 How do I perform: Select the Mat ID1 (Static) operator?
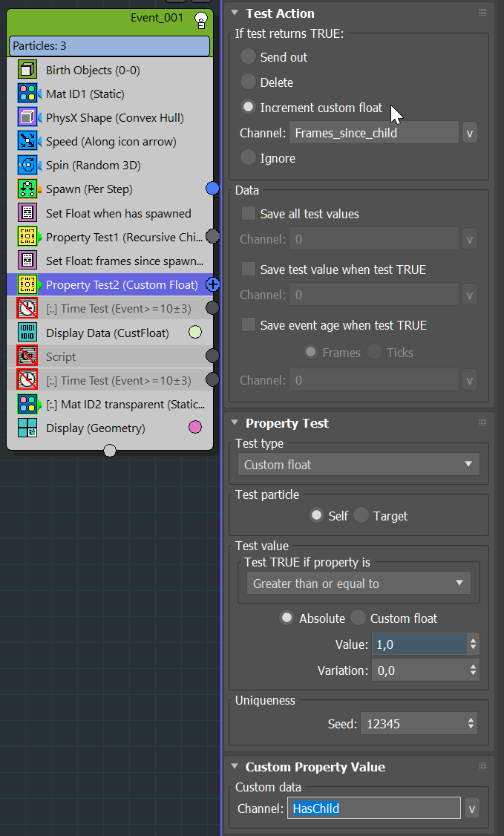point(85,94)
